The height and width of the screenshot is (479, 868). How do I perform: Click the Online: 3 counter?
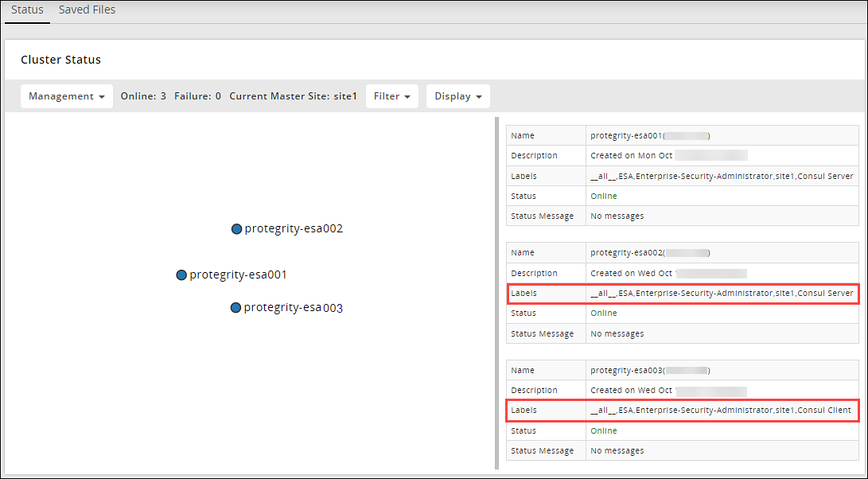point(143,95)
